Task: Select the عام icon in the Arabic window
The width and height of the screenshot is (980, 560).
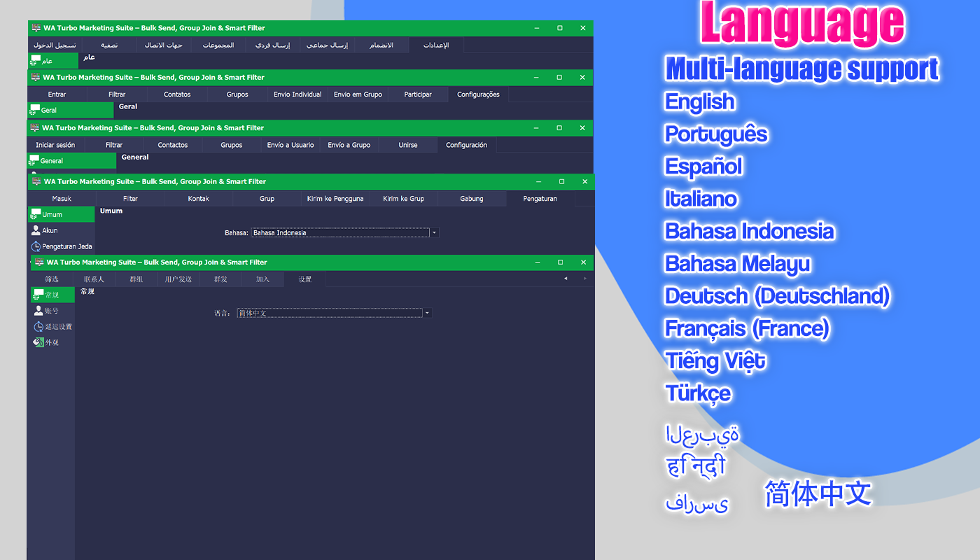Action: [35, 61]
